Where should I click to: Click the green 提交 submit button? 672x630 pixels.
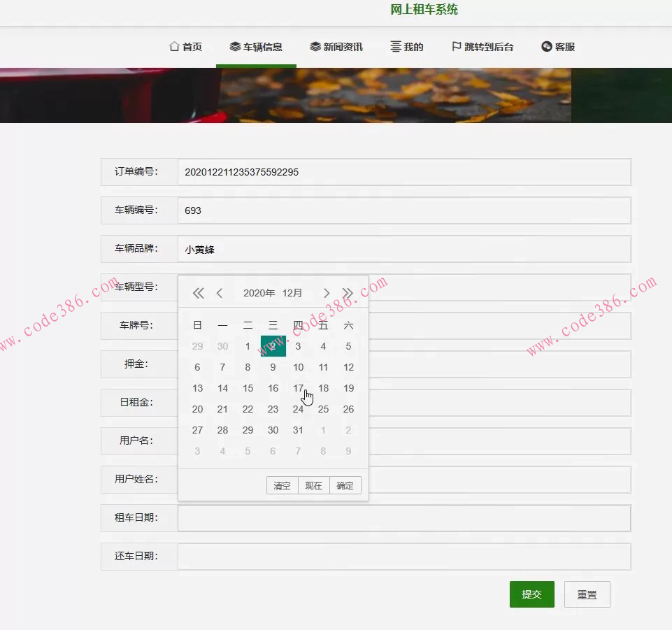531,594
